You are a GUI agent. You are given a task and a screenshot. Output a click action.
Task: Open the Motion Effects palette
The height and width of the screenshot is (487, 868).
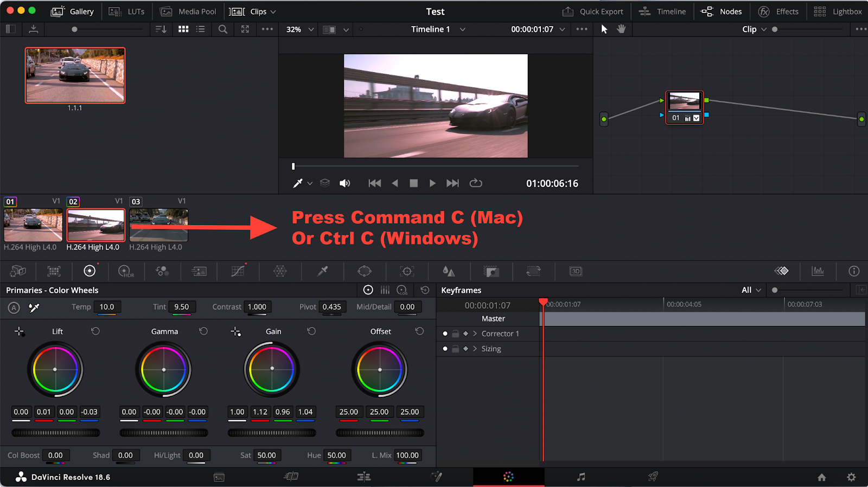pos(199,271)
